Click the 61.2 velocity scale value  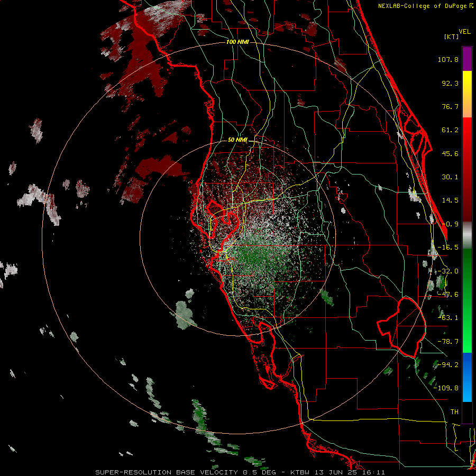[450, 130]
